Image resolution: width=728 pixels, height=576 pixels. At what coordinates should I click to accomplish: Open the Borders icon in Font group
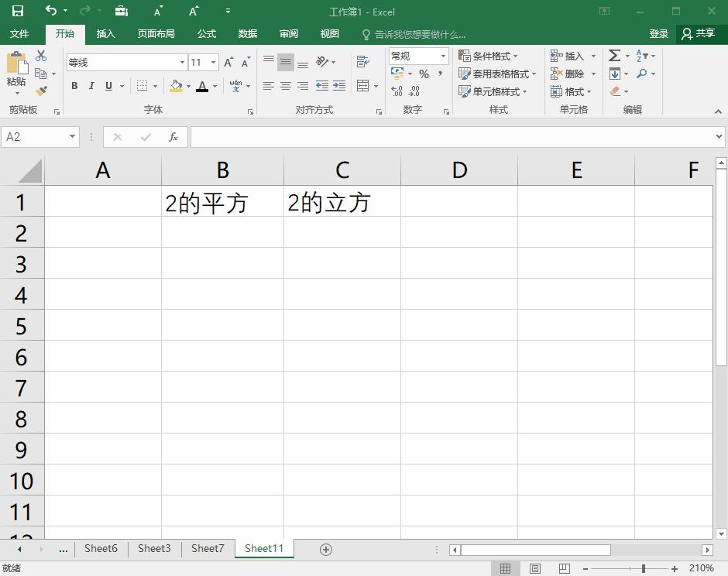(x=143, y=86)
